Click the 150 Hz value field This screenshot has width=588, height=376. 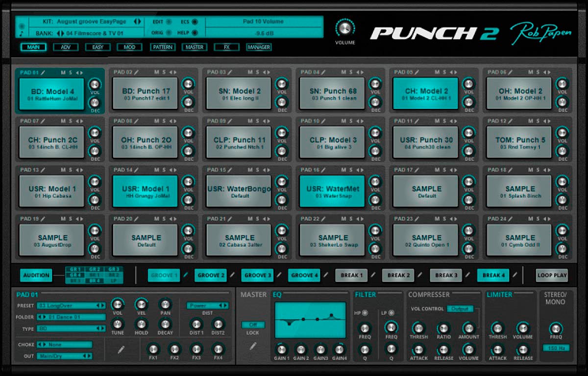(556, 348)
